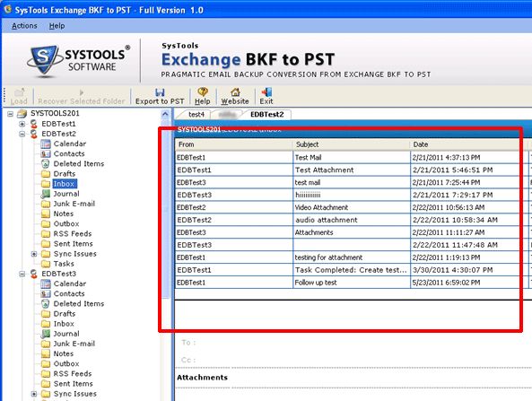Switch to the EDBTest2 tab
The image size is (532, 401).
[x=266, y=115]
